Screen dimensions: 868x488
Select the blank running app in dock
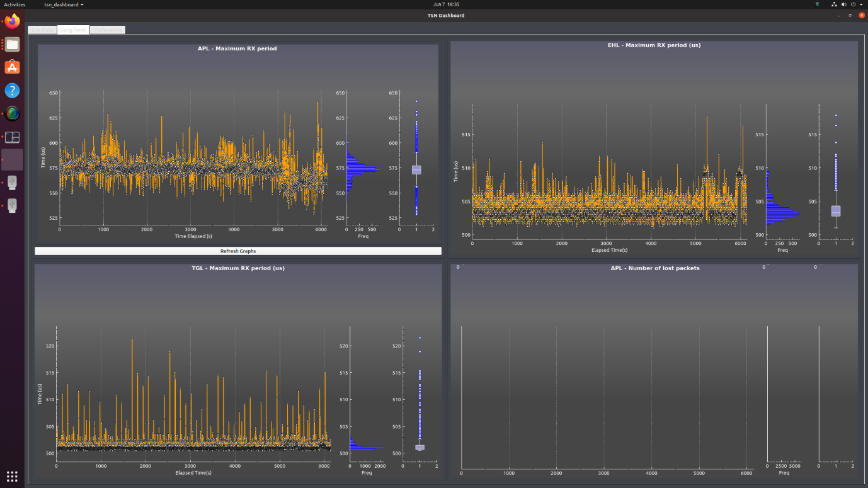[12, 159]
